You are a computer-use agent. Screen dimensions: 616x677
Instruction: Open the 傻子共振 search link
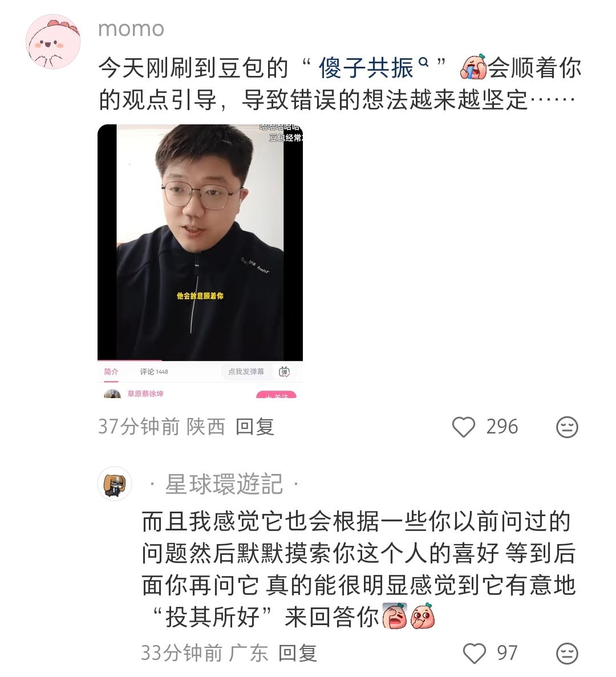(366, 68)
